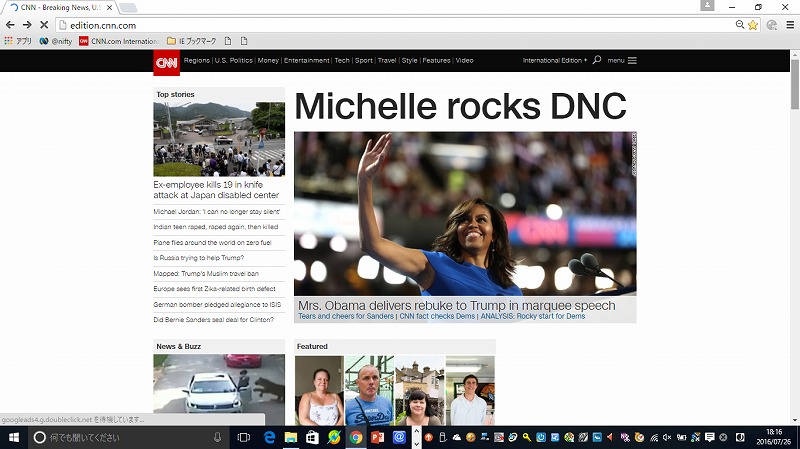Open Chrome main menu button
Screen dimensions: 800x449
790,24
